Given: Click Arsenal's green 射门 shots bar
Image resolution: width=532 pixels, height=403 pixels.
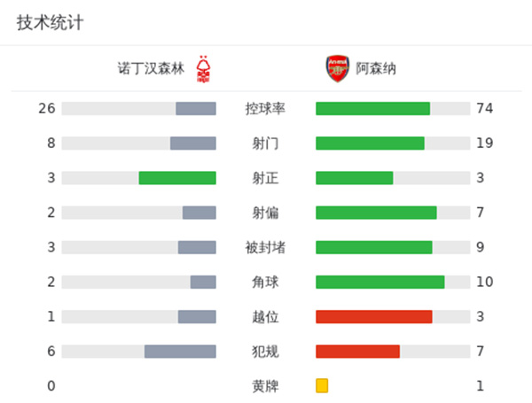Looking at the screenshot, I should [x=370, y=143].
